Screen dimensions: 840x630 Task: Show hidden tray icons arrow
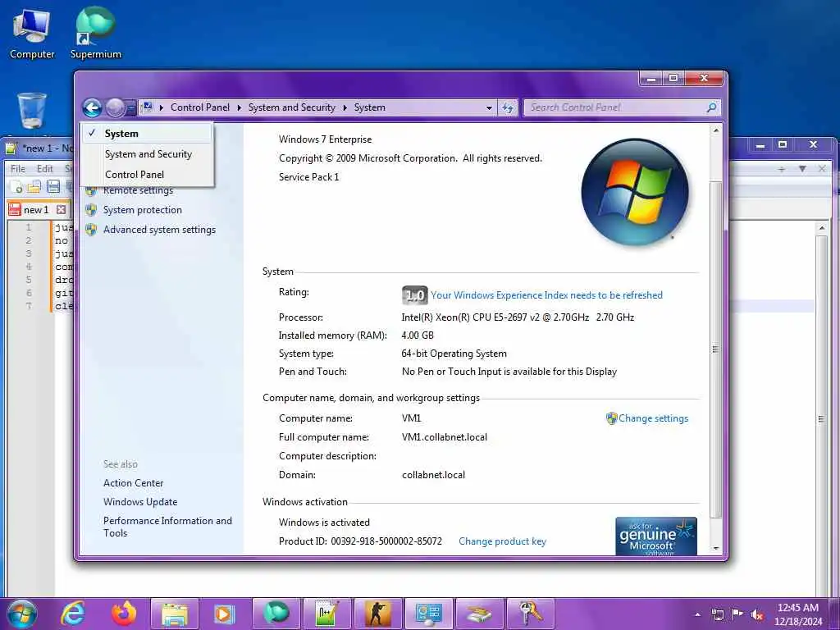(697, 614)
